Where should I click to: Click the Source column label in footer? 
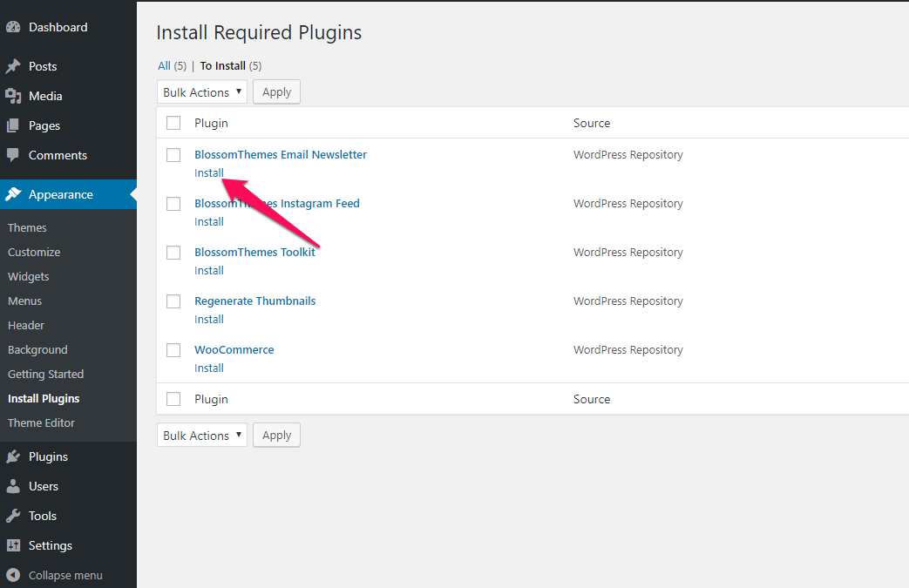(592, 399)
